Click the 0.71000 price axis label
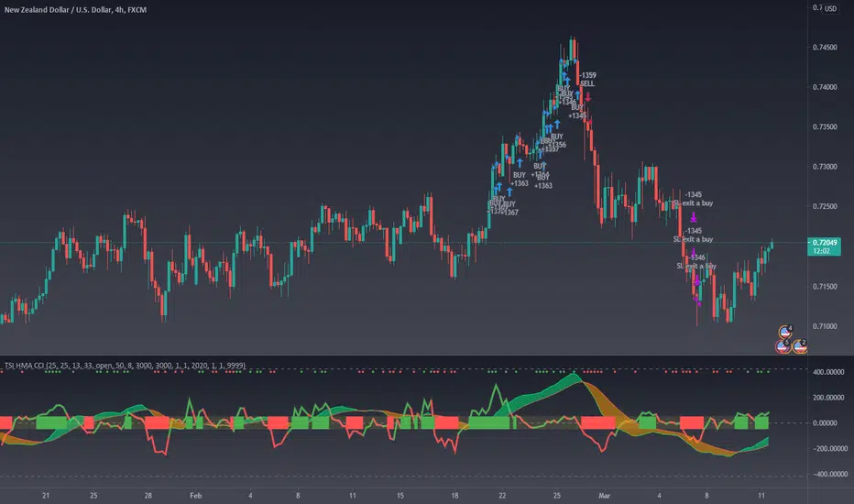 click(x=825, y=326)
